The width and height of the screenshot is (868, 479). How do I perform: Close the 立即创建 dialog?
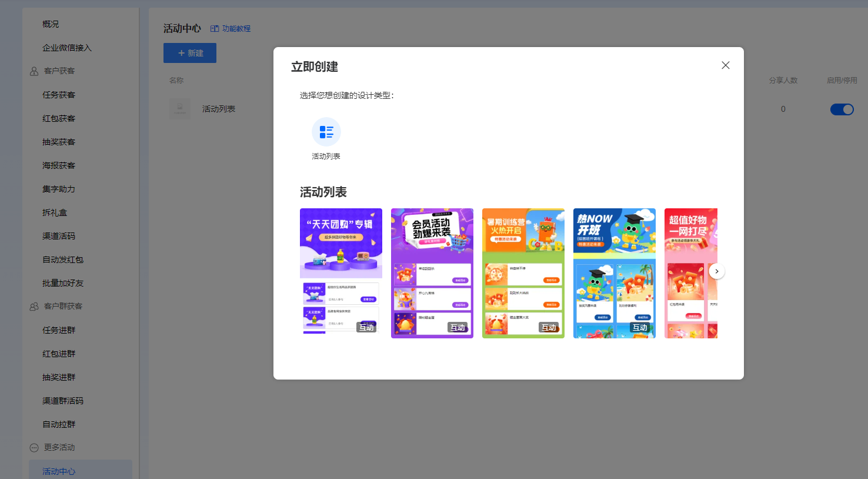click(726, 65)
